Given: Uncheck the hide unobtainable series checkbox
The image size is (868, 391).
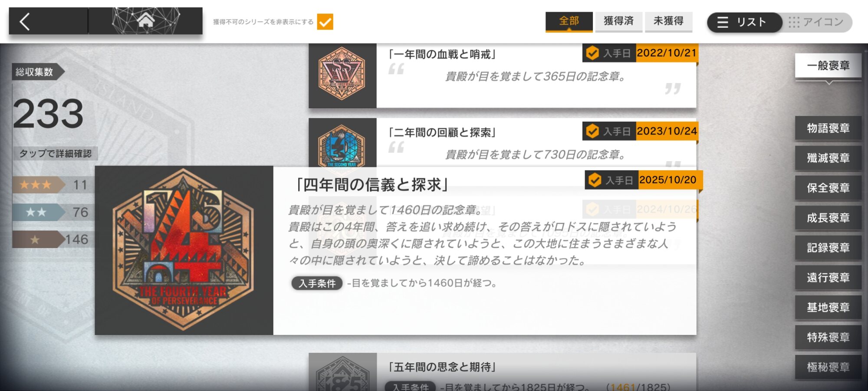Looking at the screenshot, I should 325,22.
